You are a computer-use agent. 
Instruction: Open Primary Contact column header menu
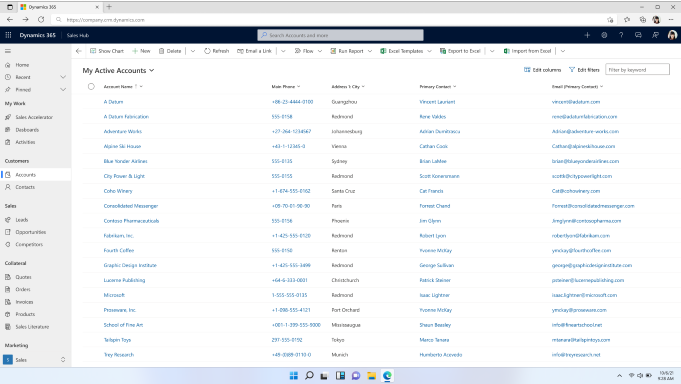(438, 86)
